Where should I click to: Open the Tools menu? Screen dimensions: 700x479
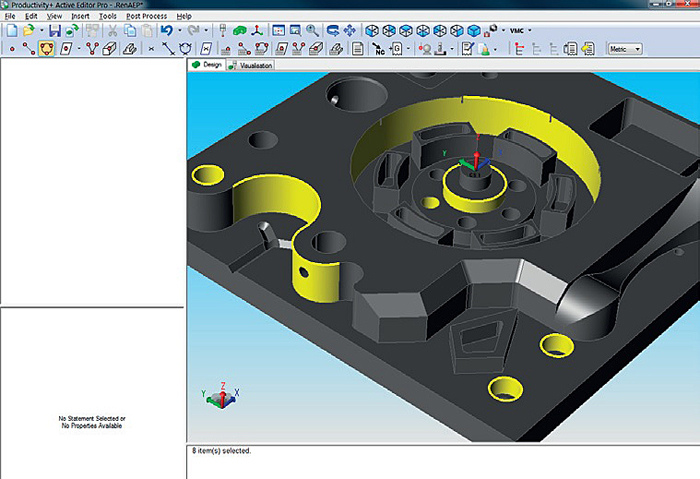108,16
